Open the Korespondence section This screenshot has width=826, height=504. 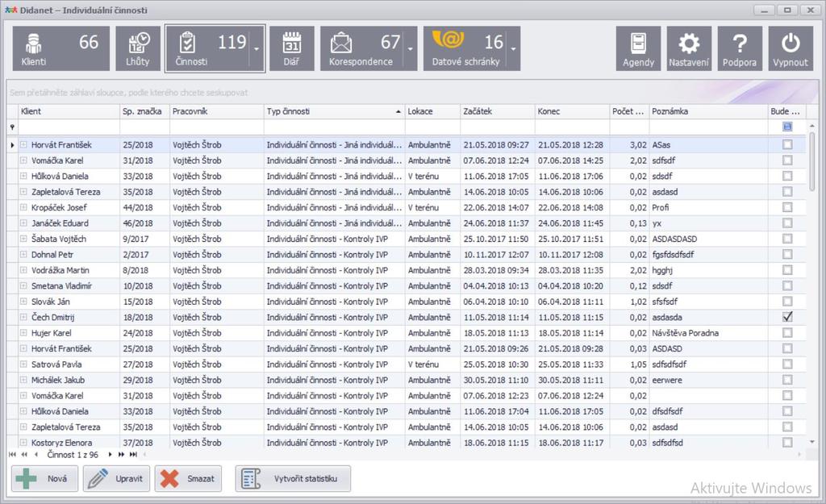click(x=361, y=48)
